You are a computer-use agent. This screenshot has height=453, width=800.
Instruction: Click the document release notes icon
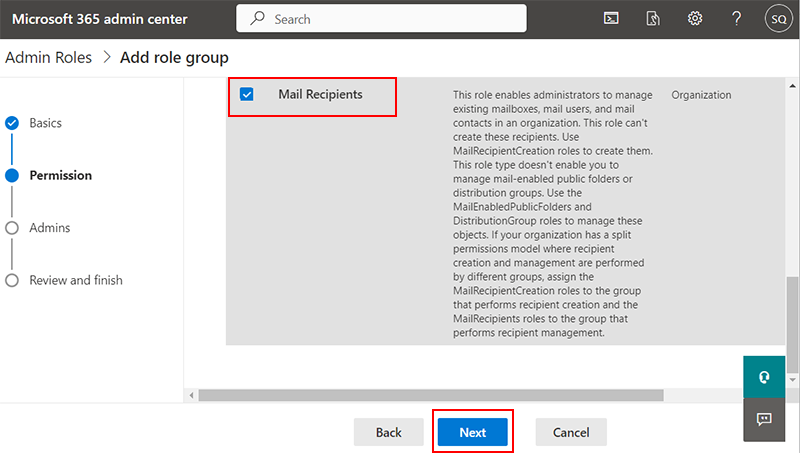(x=653, y=19)
